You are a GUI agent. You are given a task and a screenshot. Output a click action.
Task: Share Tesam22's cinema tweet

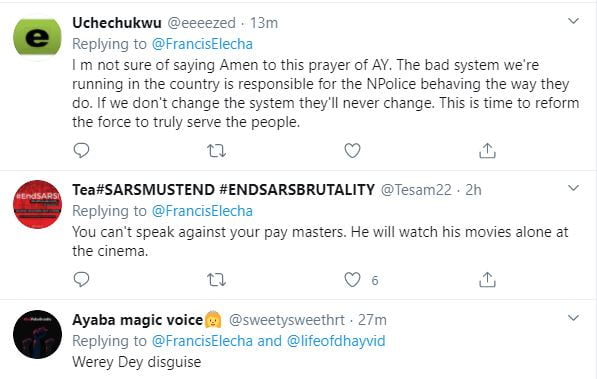(x=487, y=280)
